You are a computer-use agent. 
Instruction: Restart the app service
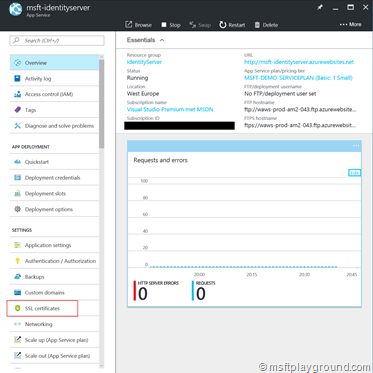click(232, 25)
